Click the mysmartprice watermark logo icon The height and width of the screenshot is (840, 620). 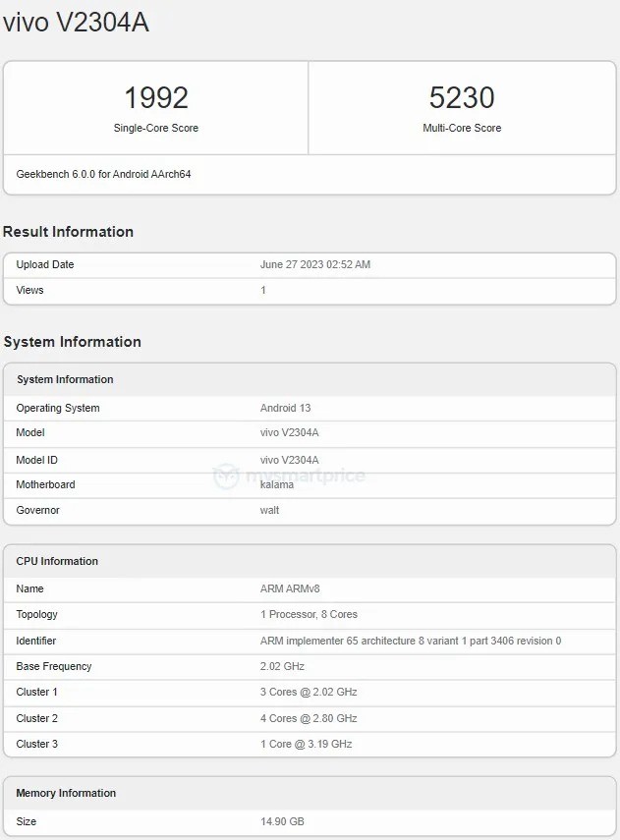coord(226,476)
